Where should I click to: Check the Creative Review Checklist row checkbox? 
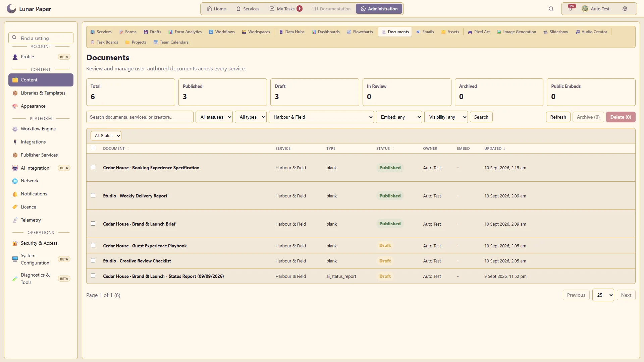point(93,260)
